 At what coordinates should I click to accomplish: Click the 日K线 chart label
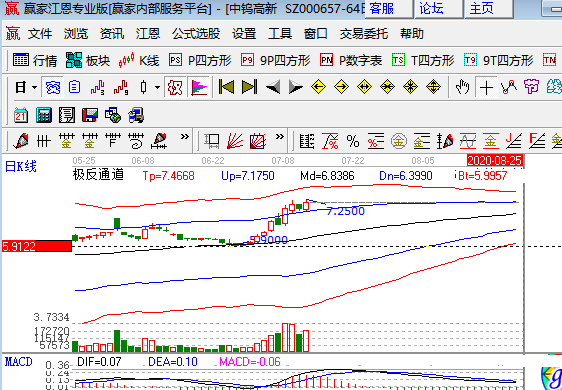pos(21,167)
